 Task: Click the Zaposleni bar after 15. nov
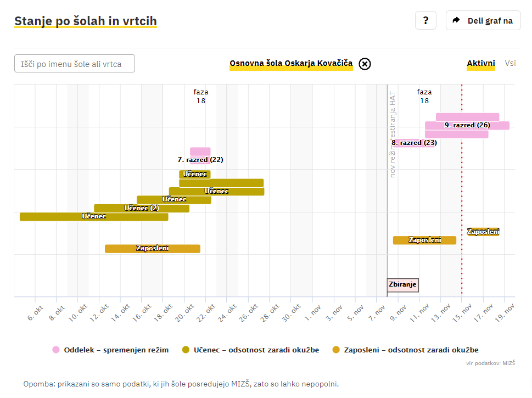coord(483,232)
